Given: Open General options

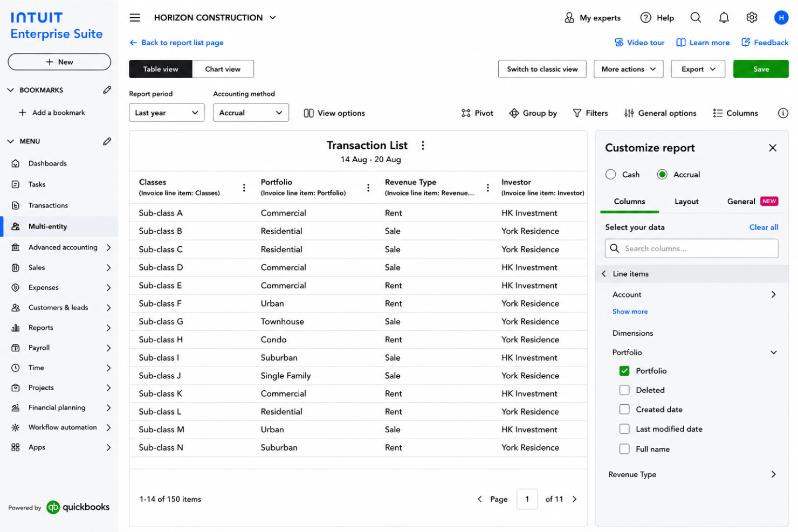Looking at the screenshot, I should [660, 113].
